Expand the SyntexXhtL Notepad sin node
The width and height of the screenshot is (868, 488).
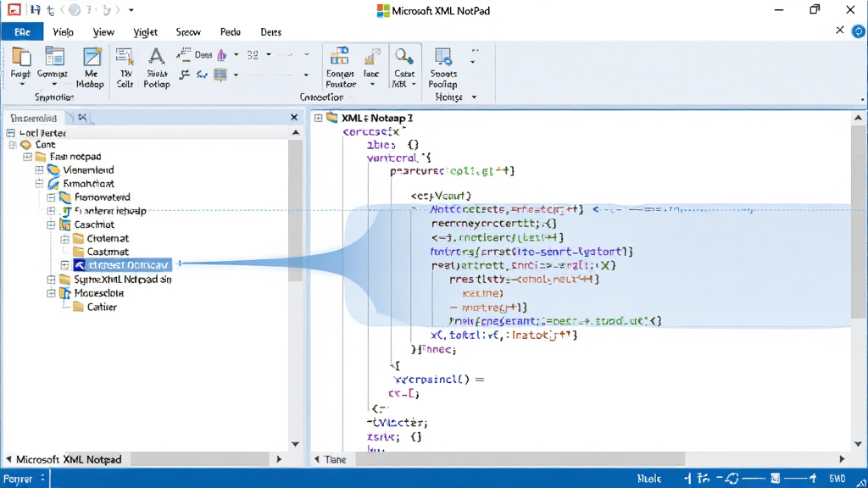tap(52, 280)
